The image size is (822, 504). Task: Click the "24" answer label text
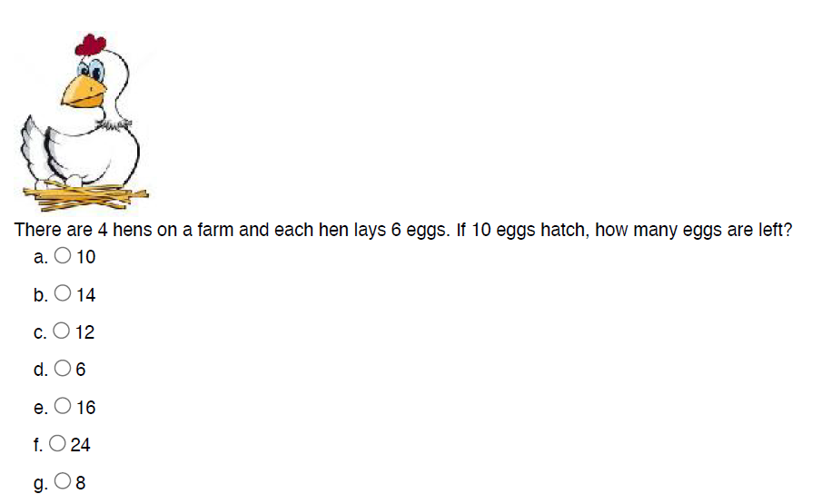pos(81,445)
